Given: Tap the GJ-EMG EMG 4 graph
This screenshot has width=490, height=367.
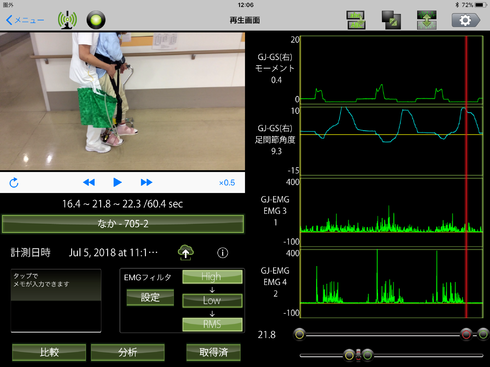Looking at the screenshot, I should (x=392, y=283).
